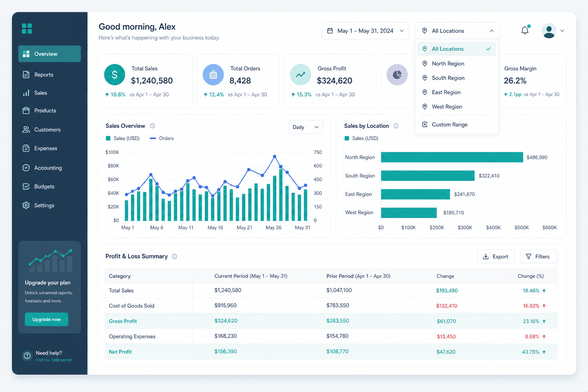Click Sales Overview info icon
Image resolution: width=588 pixels, height=392 pixels.
click(152, 126)
